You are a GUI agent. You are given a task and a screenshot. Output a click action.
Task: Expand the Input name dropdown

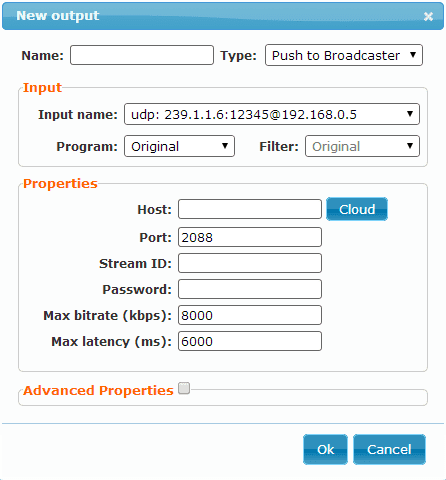click(272, 114)
